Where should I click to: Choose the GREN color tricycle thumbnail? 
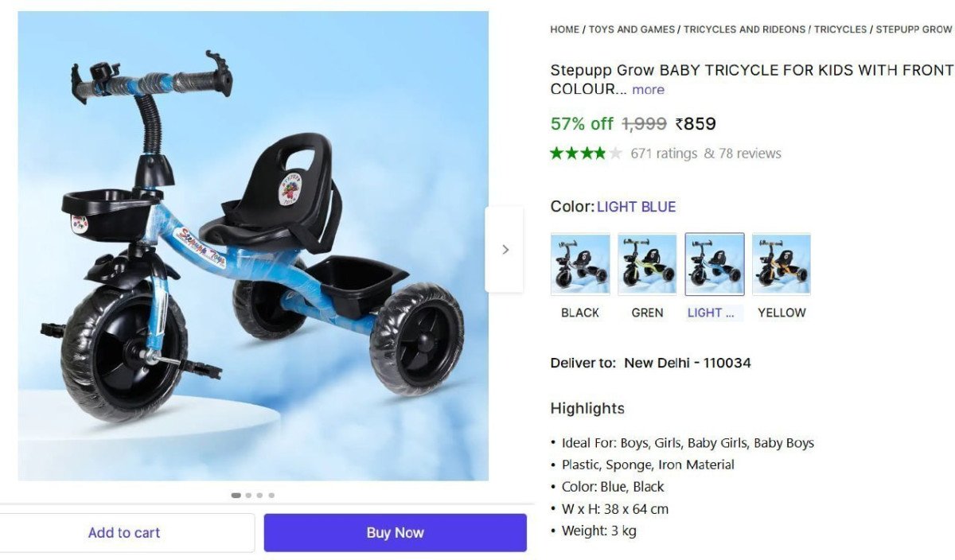tap(647, 264)
